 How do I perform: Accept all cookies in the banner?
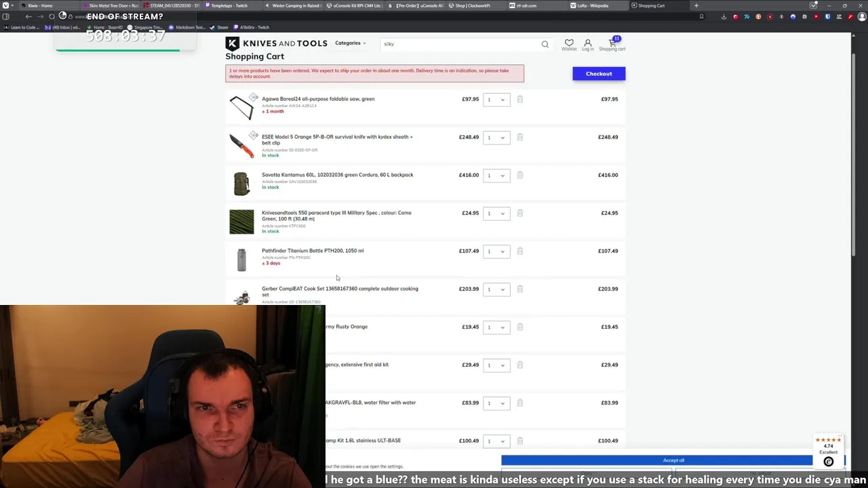[673, 460]
